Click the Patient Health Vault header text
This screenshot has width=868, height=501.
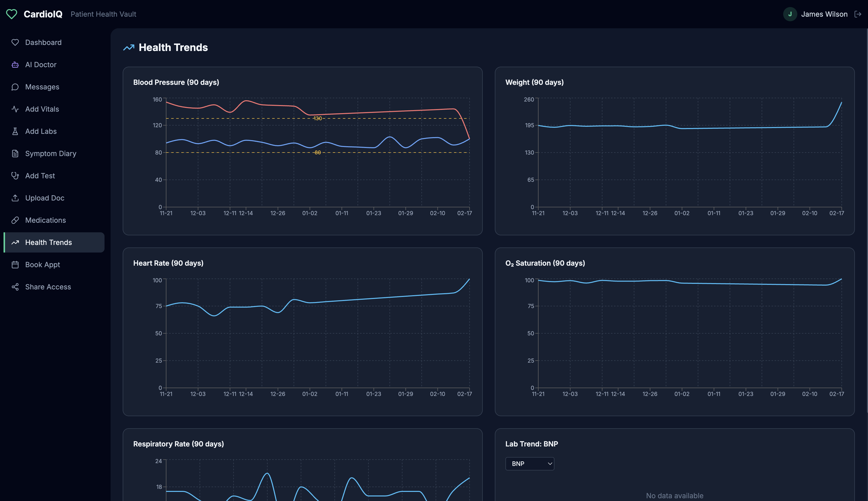103,14
